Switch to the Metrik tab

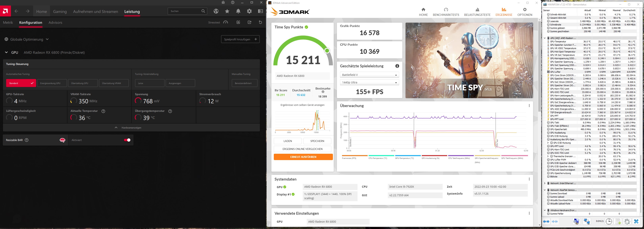[8, 22]
